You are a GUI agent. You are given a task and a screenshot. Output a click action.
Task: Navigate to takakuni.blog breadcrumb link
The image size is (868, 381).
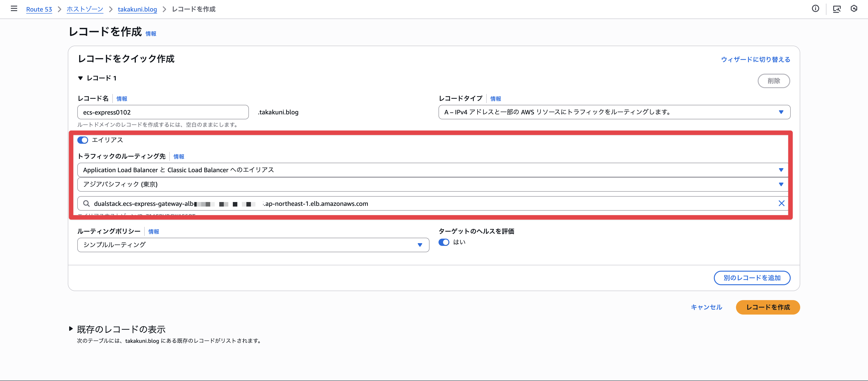pos(137,9)
